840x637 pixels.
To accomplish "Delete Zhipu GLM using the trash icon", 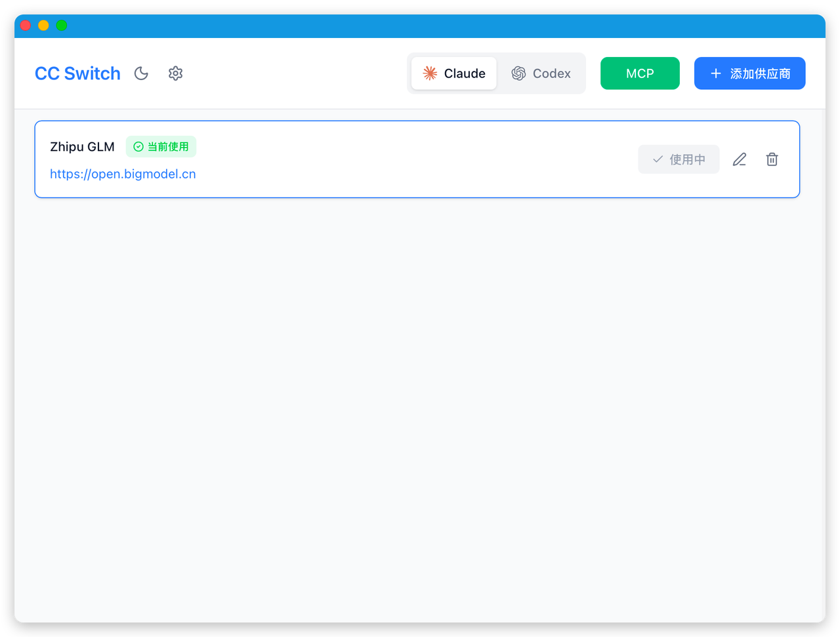I will click(x=772, y=159).
